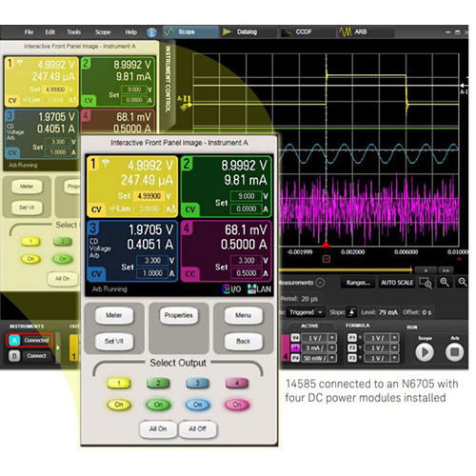476x476 pixels.
Task: Click the Menu button on enlarged panel
Action: [x=244, y=315]
